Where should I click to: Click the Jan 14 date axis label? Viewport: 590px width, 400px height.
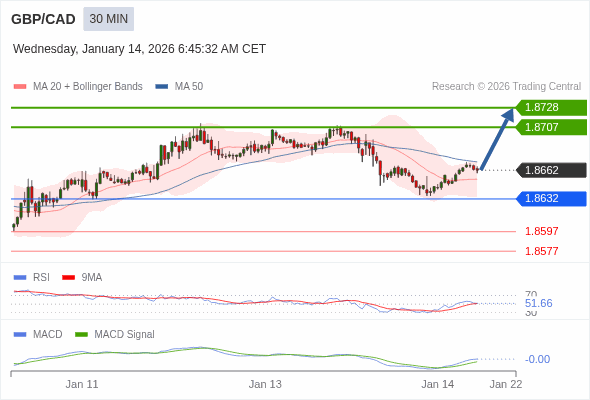tap(438, 384)
